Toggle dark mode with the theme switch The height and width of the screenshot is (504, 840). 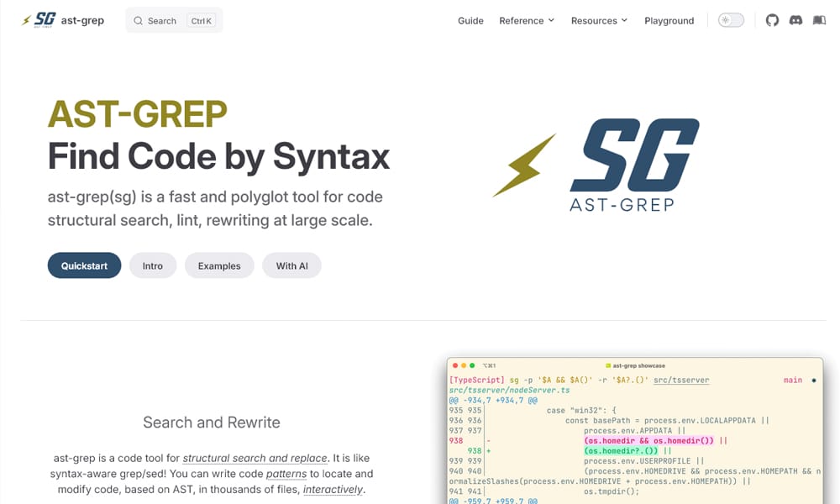[730, 19]
